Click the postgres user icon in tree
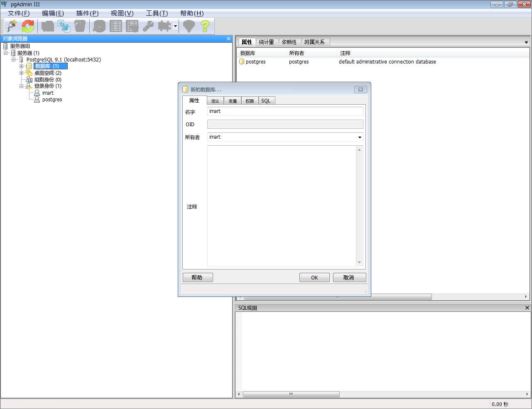Image resolution: width=532 pixels, height=409 pixels. tap(37, 99)
